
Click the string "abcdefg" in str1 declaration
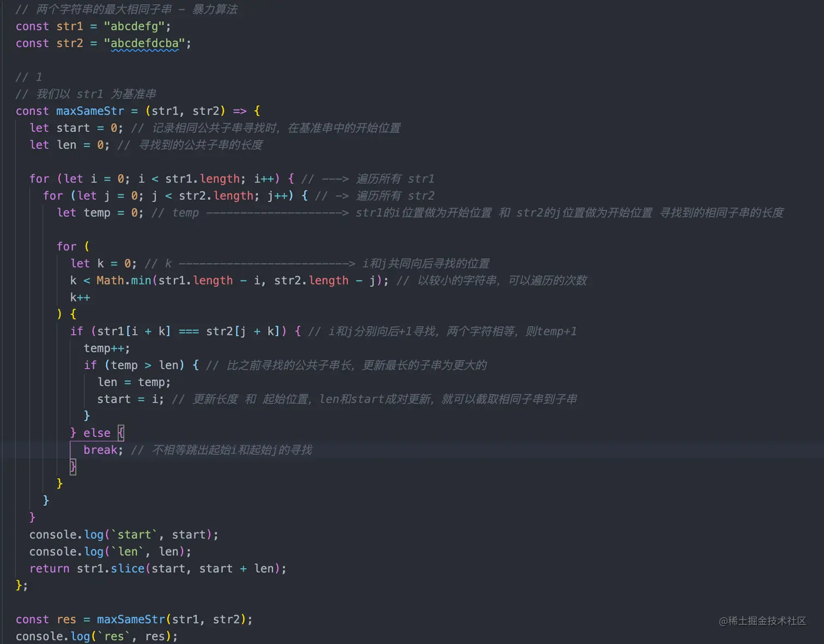pyautogui.click(x=134, y=26)
